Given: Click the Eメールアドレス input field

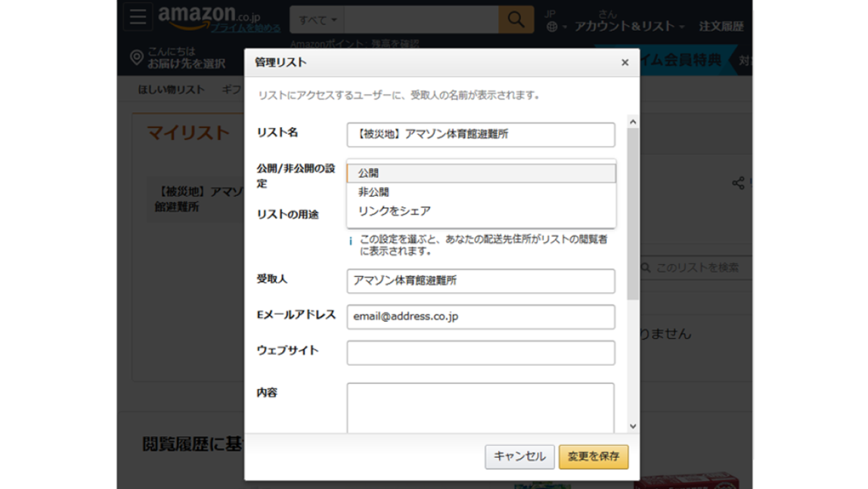Looking at the screenshot, I should click(x=481, y=317).
